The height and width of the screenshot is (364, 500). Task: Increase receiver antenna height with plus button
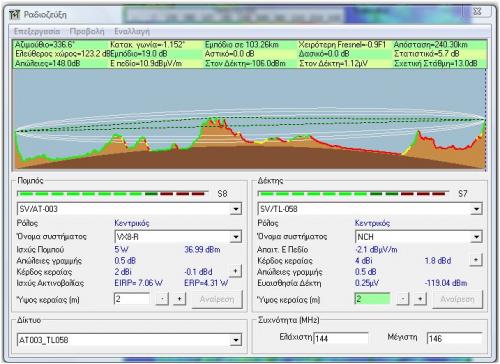420,299
